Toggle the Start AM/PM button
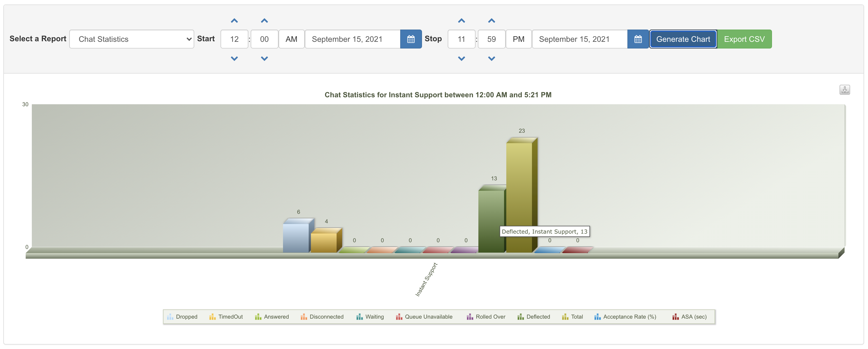The width and height of the screenshot is (868, 349). 291,39
